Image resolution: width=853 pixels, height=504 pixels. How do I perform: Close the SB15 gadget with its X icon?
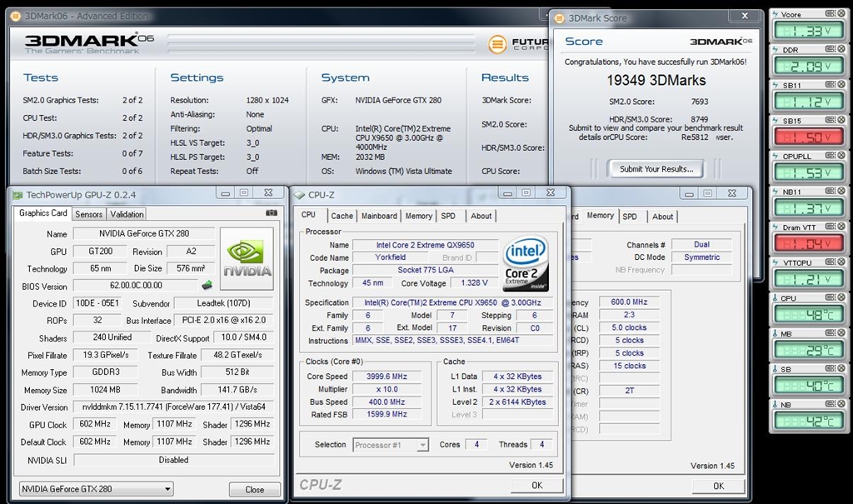[841, 120]
